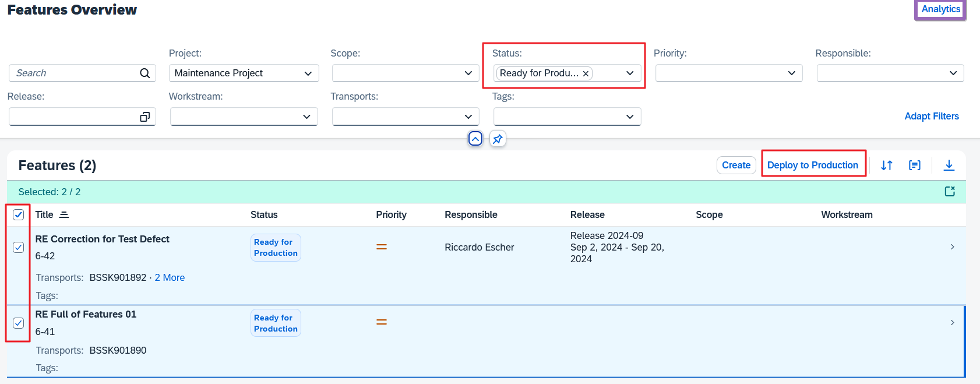Collapse the filter bar header
The height and width of the screenshot is (384, 980).
pos(475,139)
